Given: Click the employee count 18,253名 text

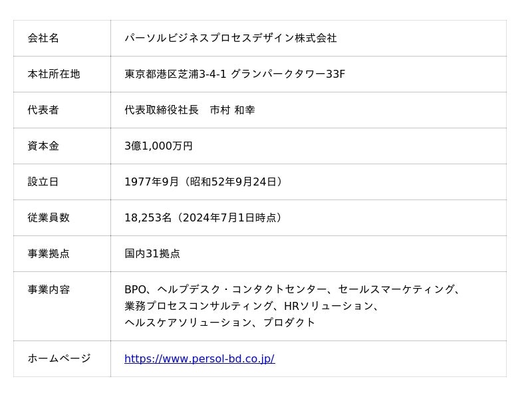Looking at the screenshot, I should pos(148,218).
